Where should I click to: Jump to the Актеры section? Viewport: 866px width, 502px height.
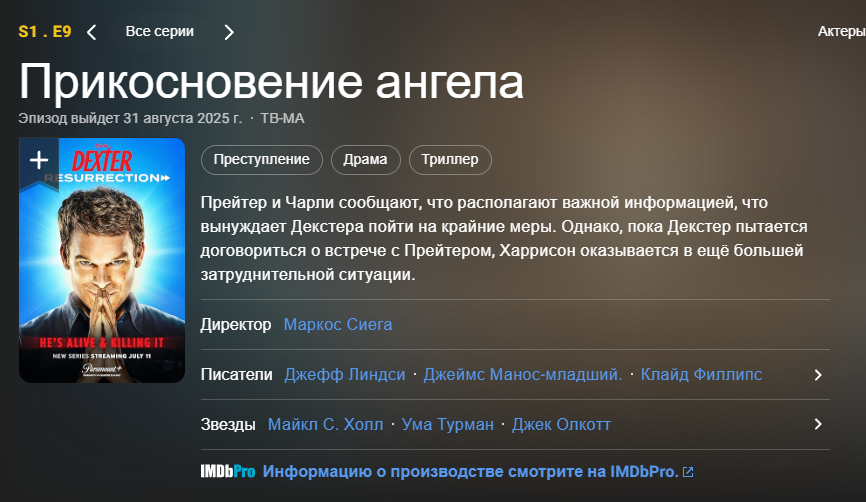point(841,32)
